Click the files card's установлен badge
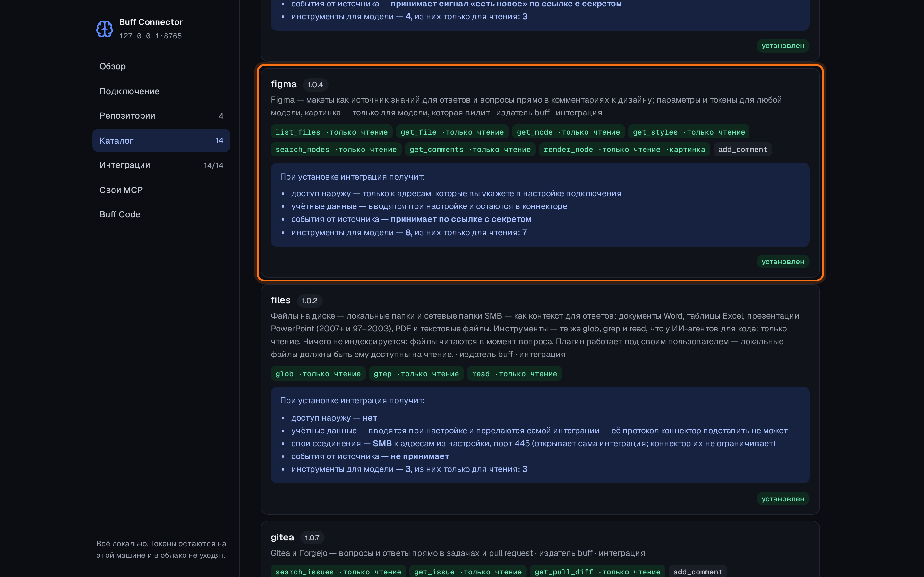This screenshot has height=577, width=924. coord(783,499)
